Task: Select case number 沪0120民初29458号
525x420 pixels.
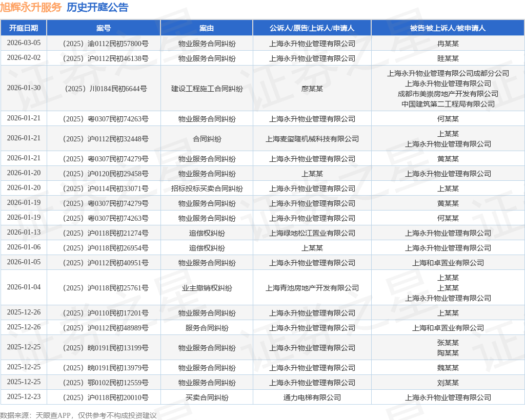Action: (x=106, y=174)
